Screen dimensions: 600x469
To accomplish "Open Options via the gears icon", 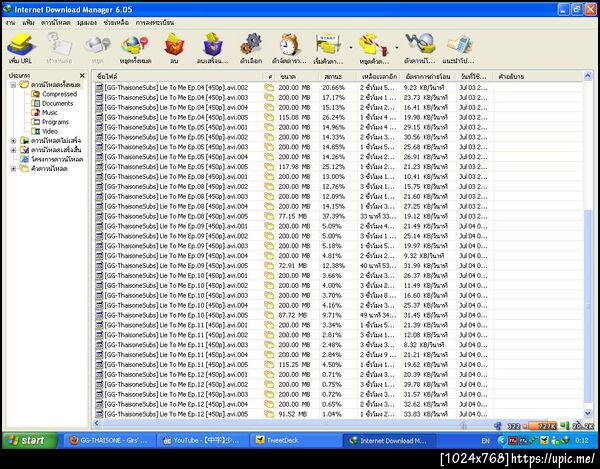I will [x=251, y=44].
